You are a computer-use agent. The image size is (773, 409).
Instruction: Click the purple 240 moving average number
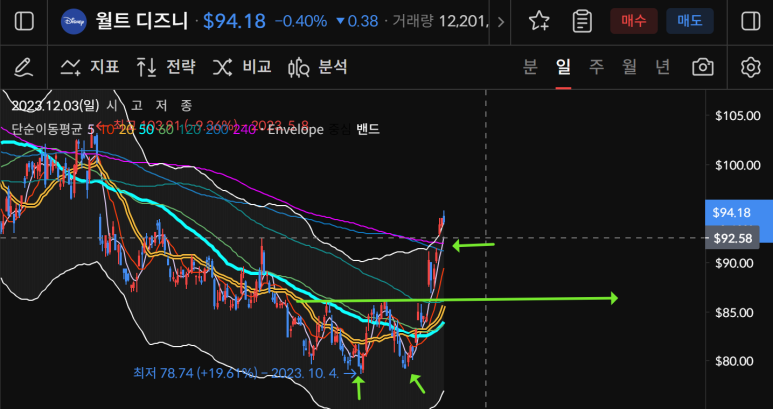[x=242, y=130]
